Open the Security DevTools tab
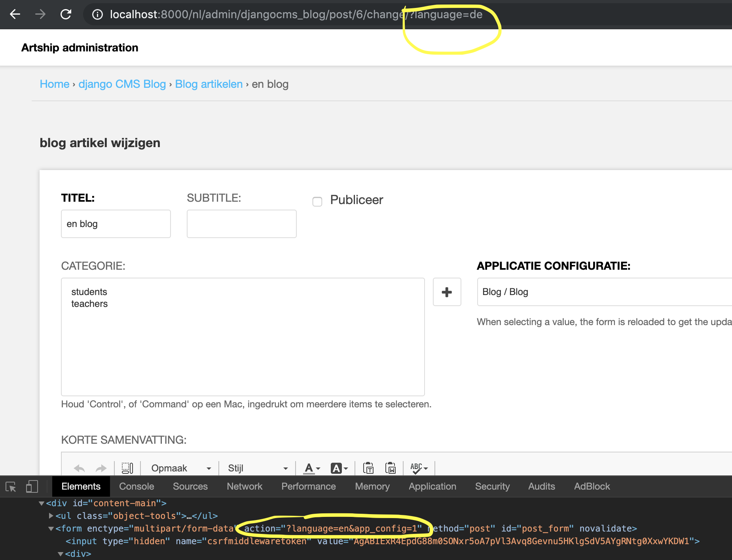 point(492,486)
